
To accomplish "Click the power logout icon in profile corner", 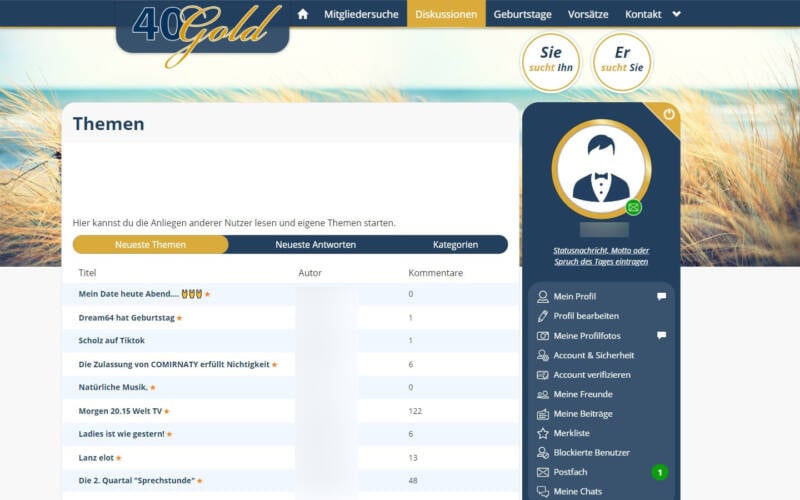I will pyautogui.click(x=668, y=114).
